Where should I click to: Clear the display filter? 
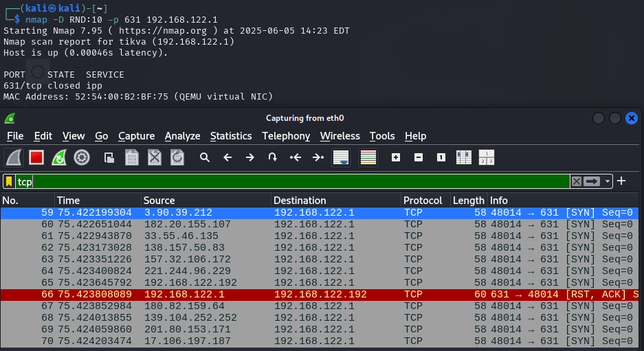(x=577, y=181)
